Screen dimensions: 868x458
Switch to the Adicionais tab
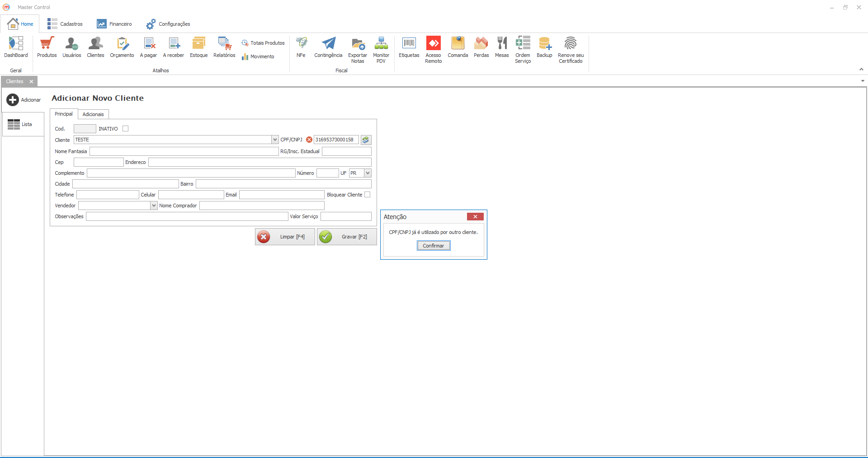pos(93,114)
